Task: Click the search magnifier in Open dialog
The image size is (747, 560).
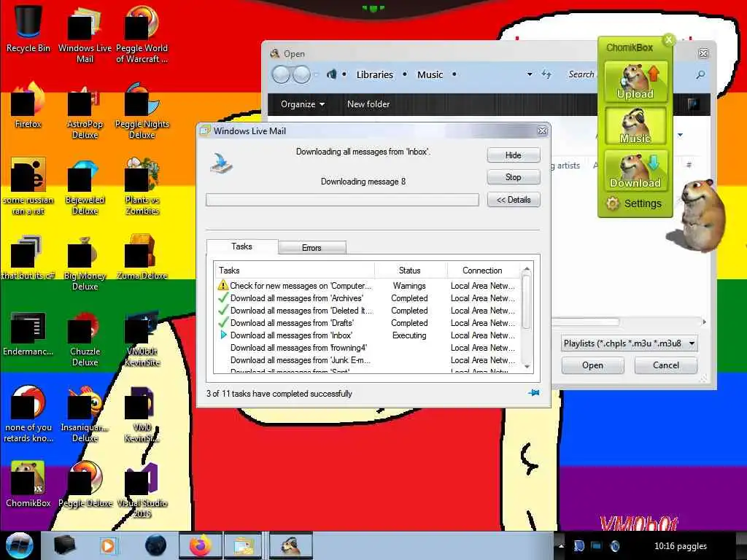Action: point(700,75)
